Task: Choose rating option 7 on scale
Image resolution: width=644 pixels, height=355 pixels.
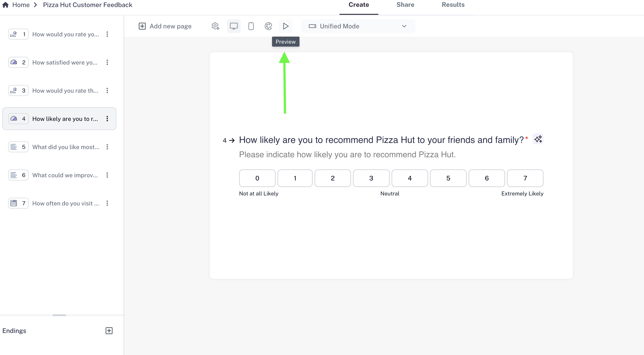Action: [x=525, y=178]
